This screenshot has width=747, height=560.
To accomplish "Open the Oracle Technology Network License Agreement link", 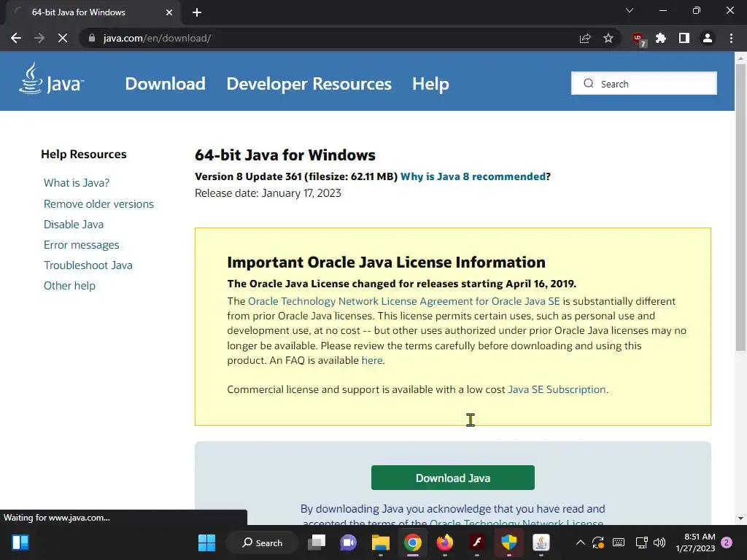I will coord(404,301).
